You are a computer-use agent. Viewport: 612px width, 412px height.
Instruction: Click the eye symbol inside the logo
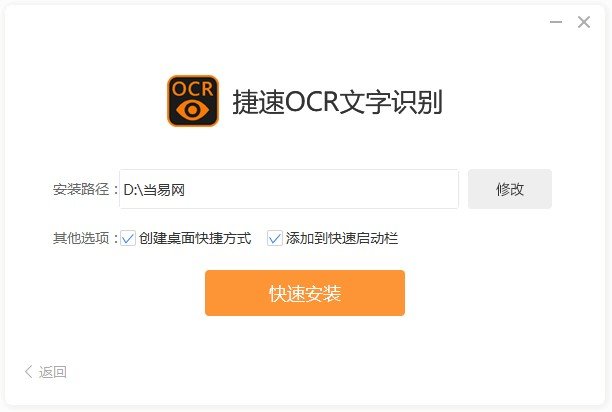tap(192, 110)
